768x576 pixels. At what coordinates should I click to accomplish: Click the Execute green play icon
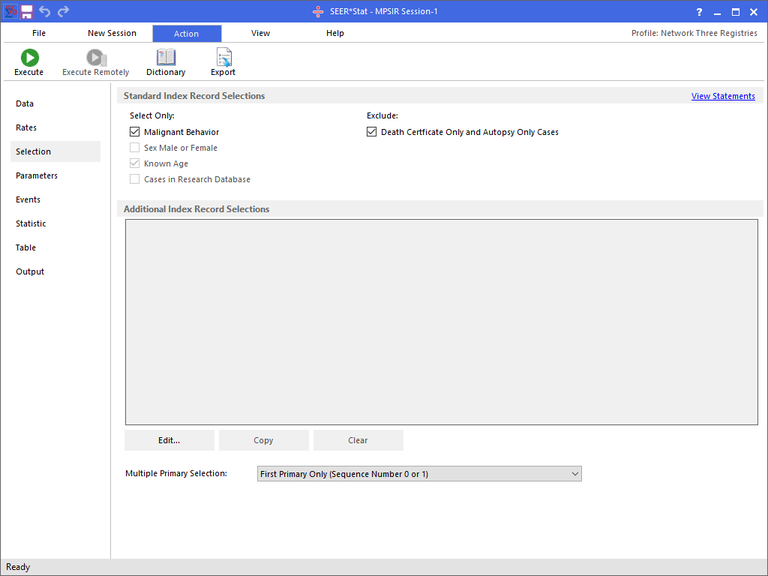(29, 58)
